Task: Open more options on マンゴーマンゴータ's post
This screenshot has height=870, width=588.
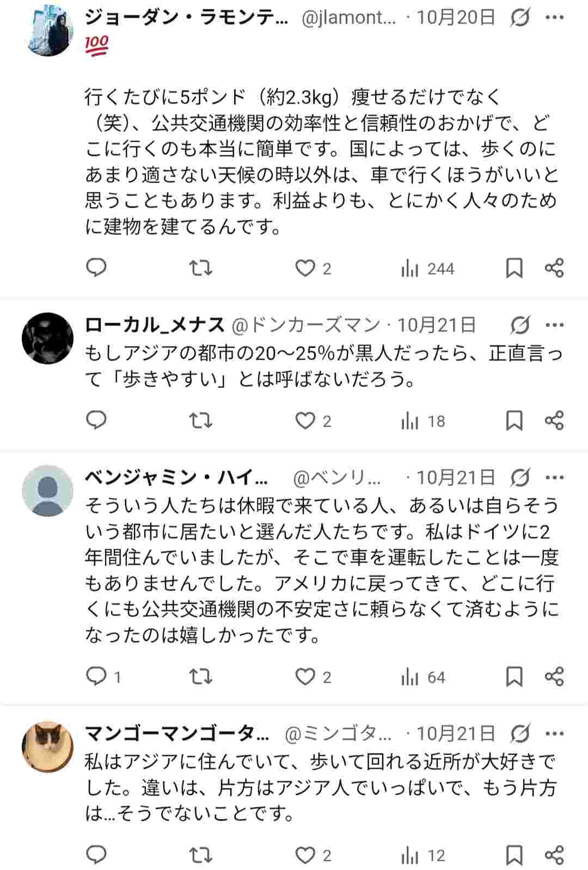Action: pos(555,733)
